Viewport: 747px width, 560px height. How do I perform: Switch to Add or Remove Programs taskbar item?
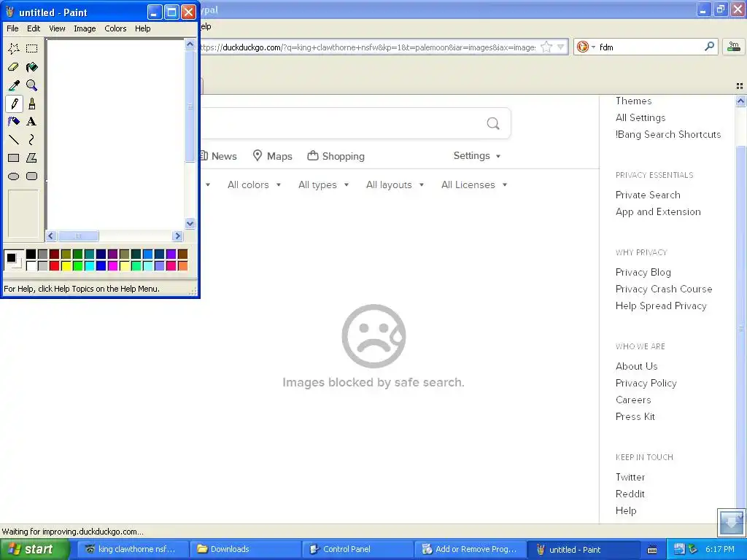tap(471, 550)
